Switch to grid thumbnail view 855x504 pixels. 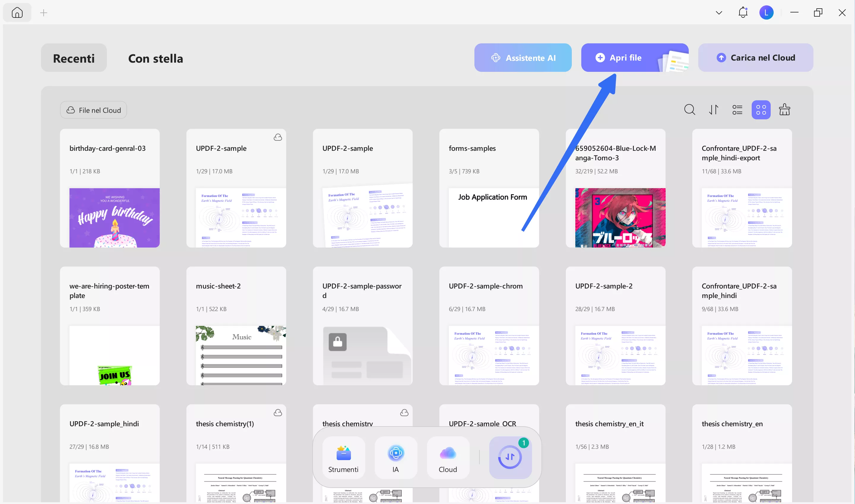coord(761,110)
